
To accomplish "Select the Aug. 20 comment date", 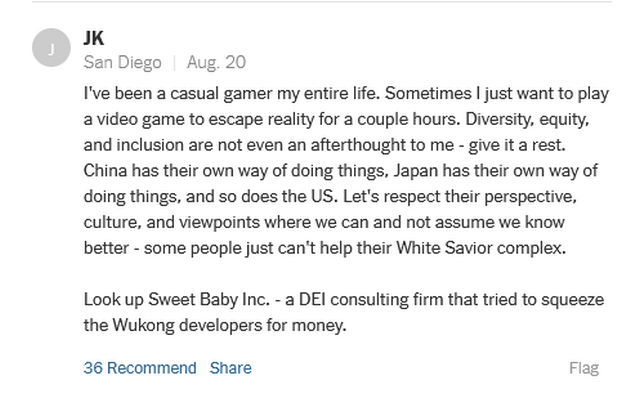I will click(216, 62).
